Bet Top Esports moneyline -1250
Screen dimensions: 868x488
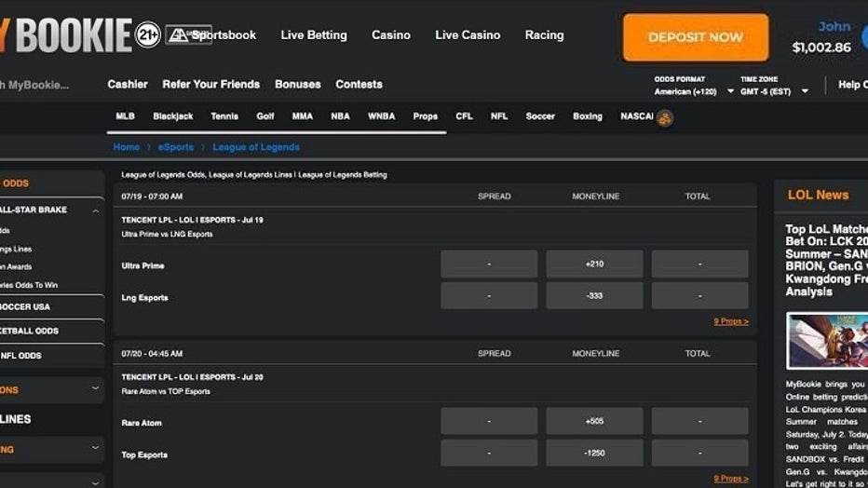pyautogui.click(x=594, y=454)
